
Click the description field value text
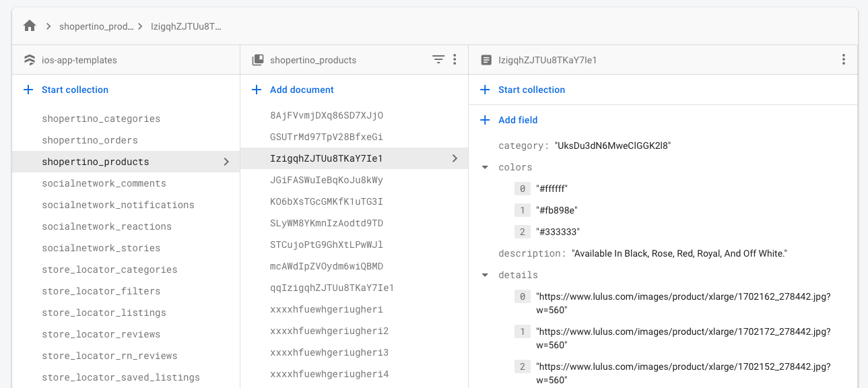(679, 254)
